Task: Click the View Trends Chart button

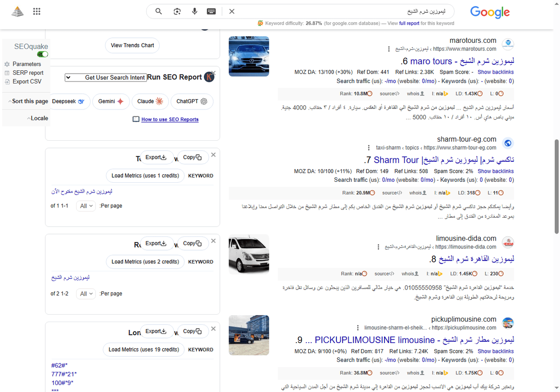Action: point(132,45)
